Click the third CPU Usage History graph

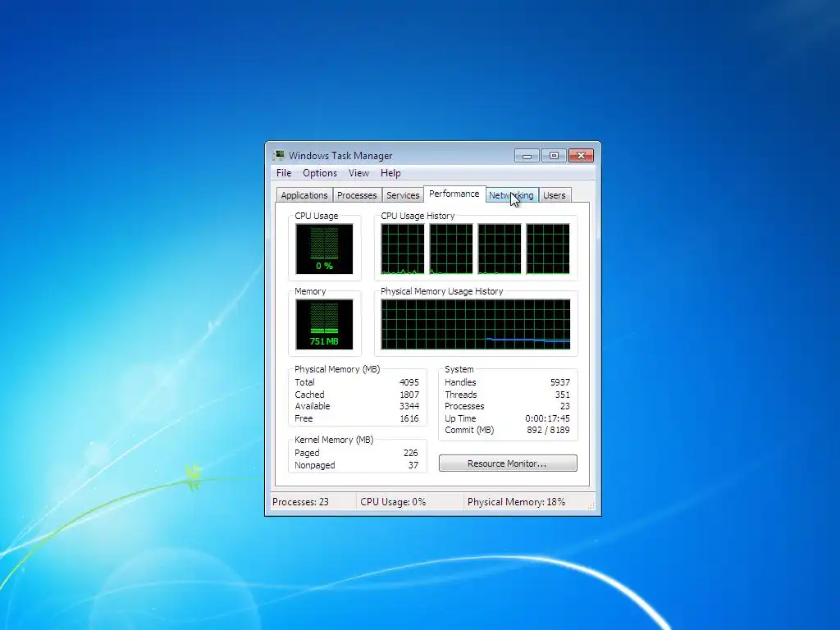500,249
